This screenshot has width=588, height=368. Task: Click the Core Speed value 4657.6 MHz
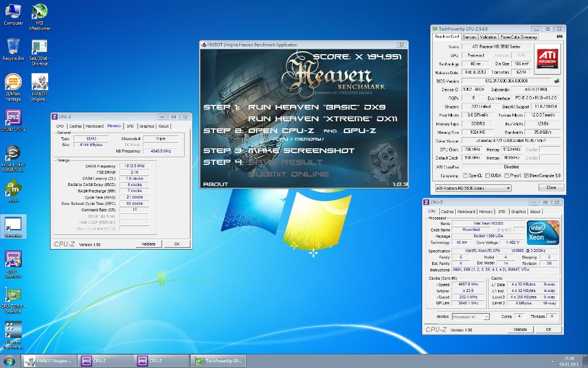click(469, 284)
